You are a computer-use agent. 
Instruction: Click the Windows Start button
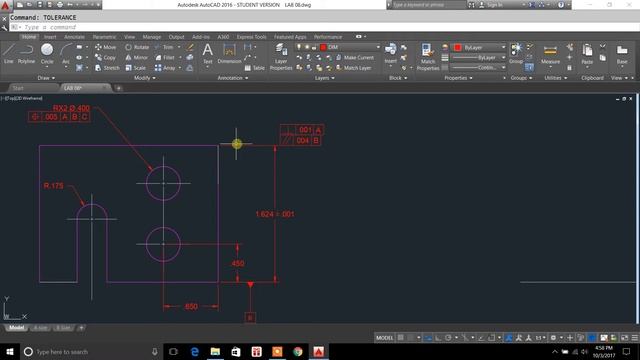coord(10,352)
